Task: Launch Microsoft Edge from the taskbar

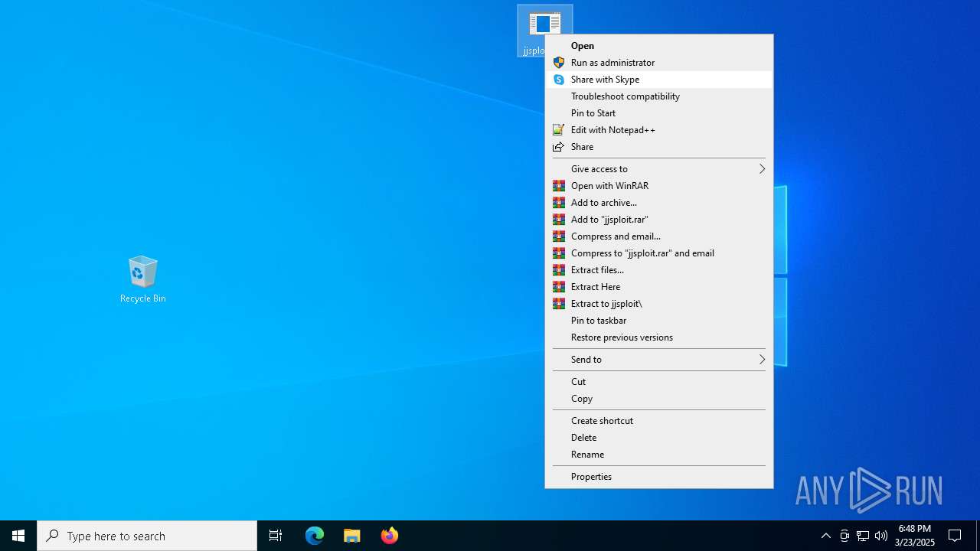Action: pyautogui.click(x=315, y=536)
